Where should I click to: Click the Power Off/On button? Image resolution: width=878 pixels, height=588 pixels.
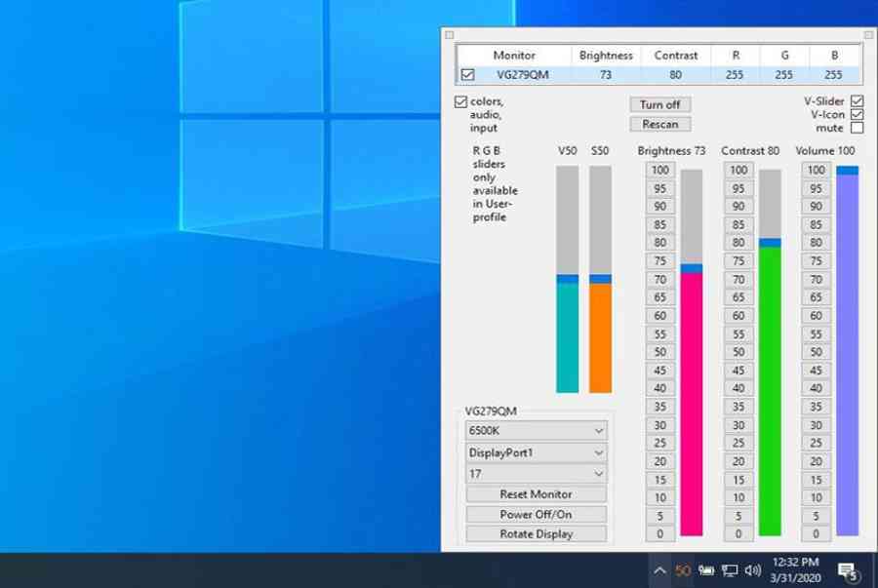[x=536, y=515]
